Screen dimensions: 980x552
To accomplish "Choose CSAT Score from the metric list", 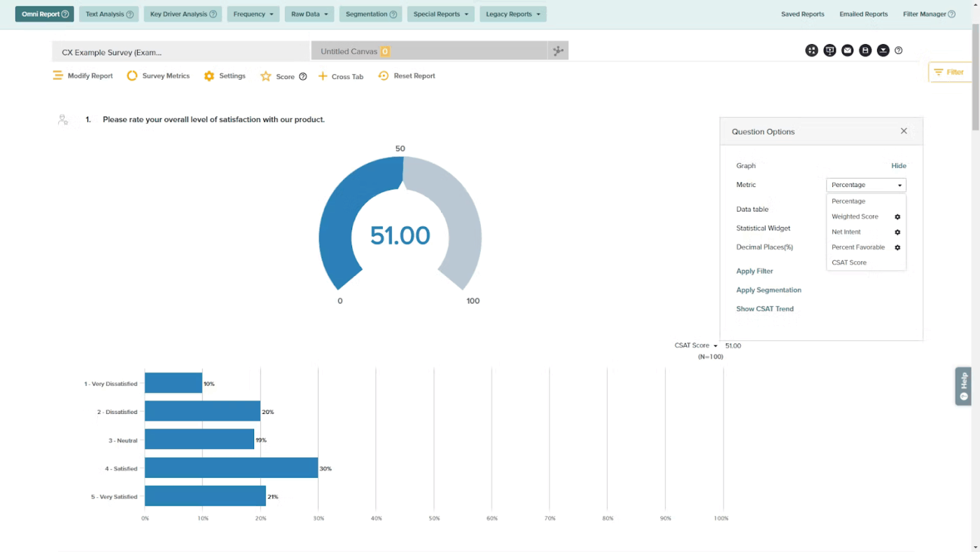I will click(x=849, y=262).
